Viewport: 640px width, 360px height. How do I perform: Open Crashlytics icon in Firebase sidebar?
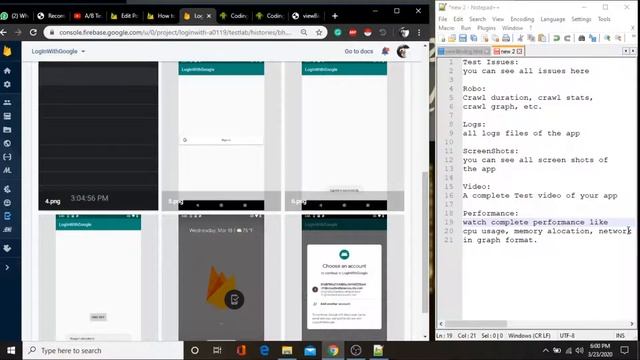[x=7, y=189]
